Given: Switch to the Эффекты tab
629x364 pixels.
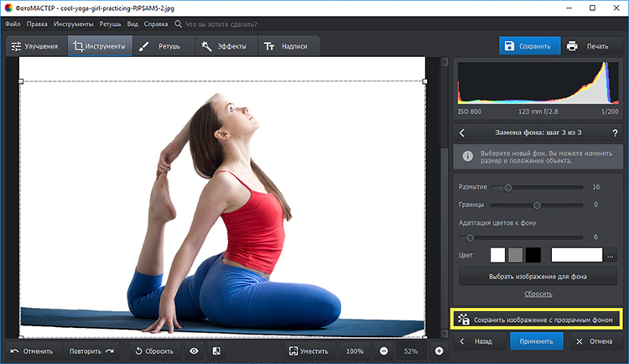Looking at the screenshot, I should point(225,46).
